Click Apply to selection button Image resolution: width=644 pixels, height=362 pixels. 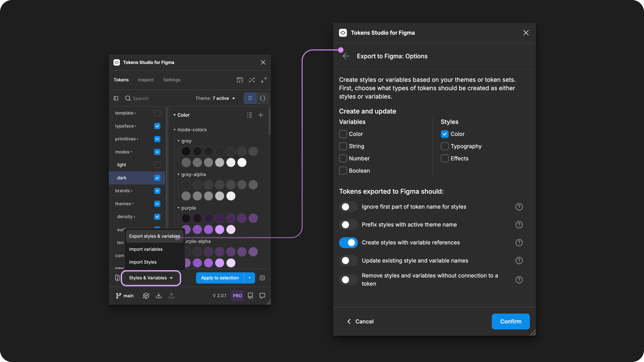[220, 278]
